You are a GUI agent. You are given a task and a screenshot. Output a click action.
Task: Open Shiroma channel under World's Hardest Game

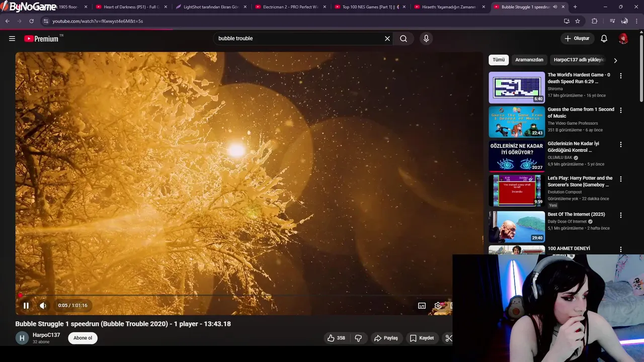(x=555, y=89)
